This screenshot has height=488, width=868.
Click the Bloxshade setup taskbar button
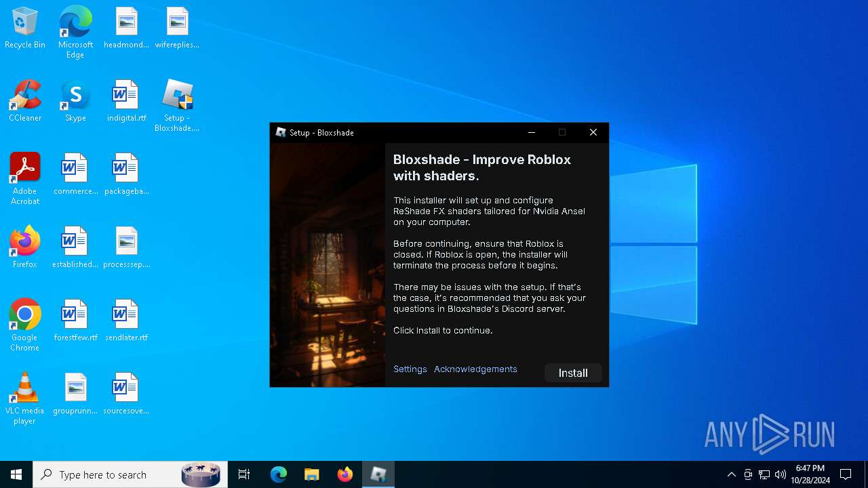378,474
